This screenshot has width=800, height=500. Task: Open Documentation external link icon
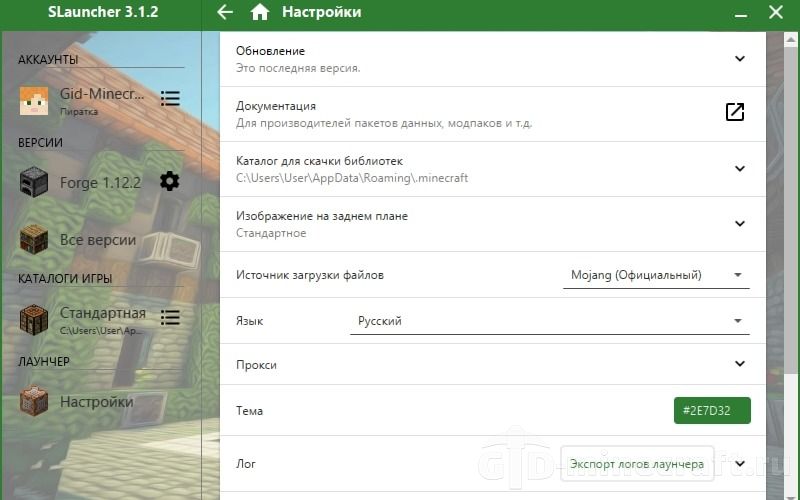tap(735, 112)
